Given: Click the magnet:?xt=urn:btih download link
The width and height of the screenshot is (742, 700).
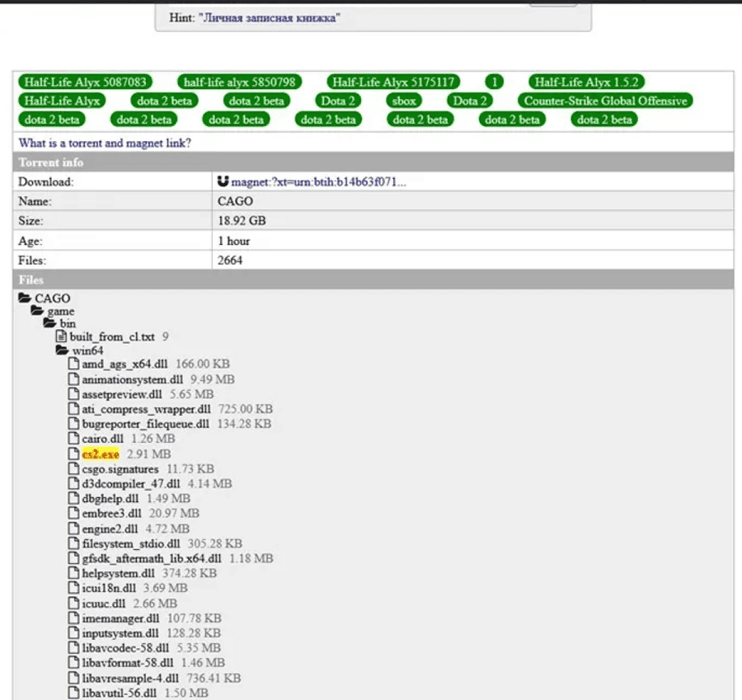Looking at the screenshot, I should tap(318, 181).
